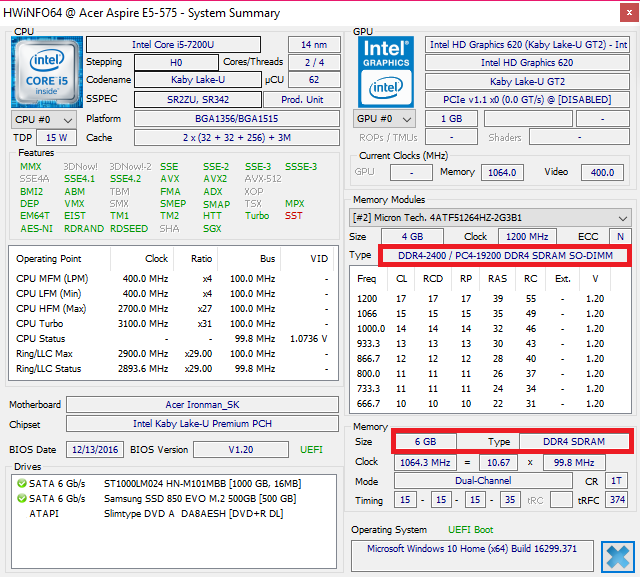This screenshot has height=577, width=640.
Task: Click the module size 4 GB field
Action: click(x=412, y=237)
